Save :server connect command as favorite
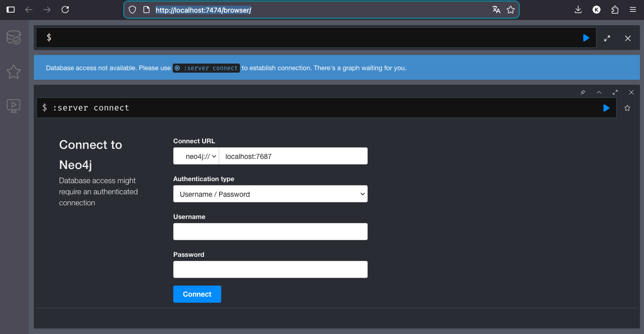The height and width of the screenshot is (334, 644). point(627,108)
